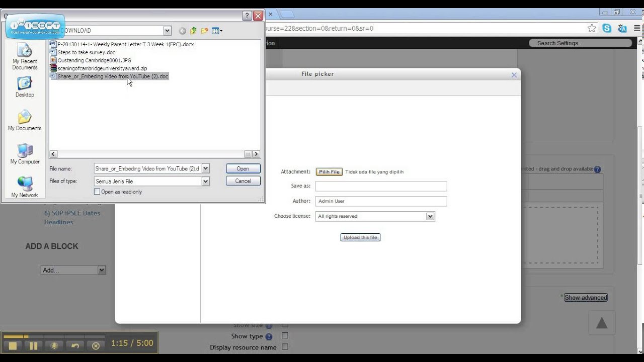Go to the Desktop place

(x=25, y=87)
